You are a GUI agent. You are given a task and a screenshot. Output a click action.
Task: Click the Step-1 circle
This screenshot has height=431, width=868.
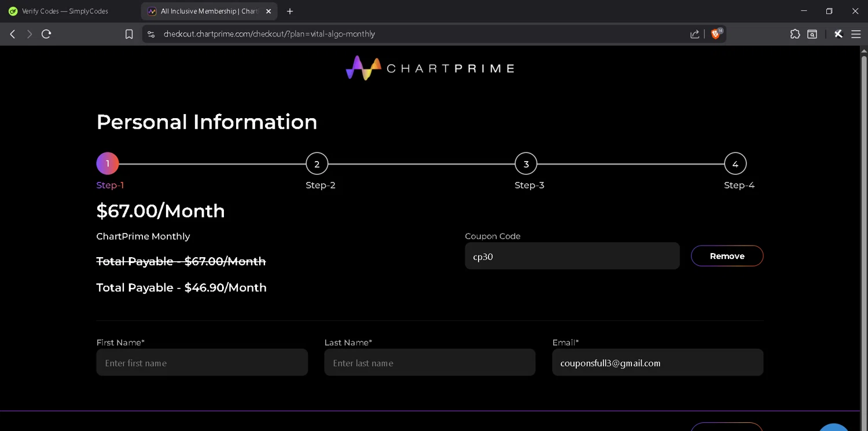pos(108,164)
